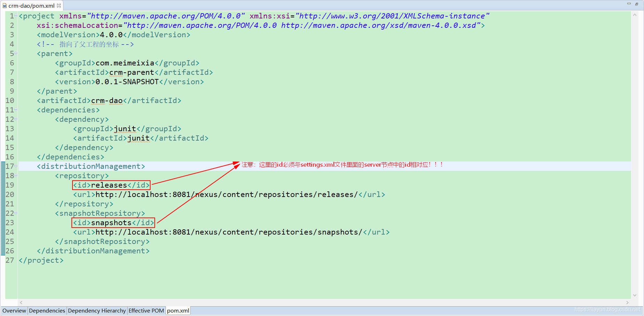The width and height of the screenshot is (644, 316).
Task: Minimize the editor pane
Action: pos(629,4)
